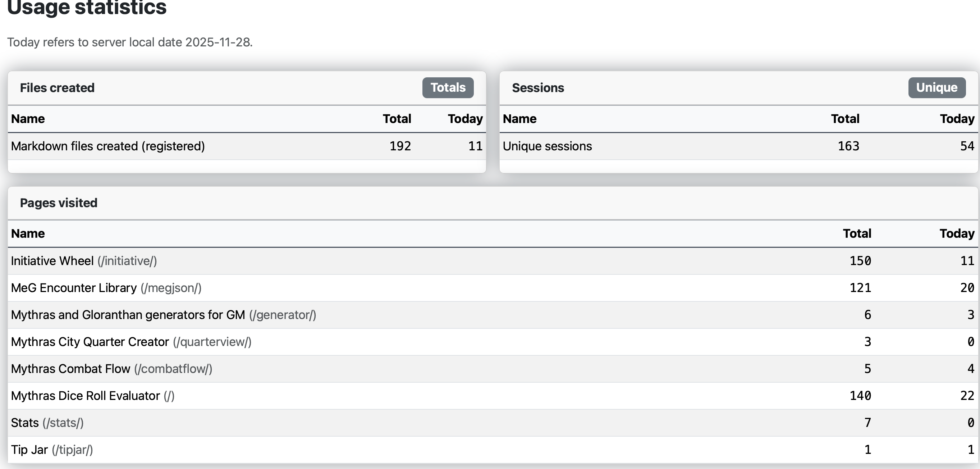Image resolution: width=980 pixels, height=469 pixels.
Task: Toggle the Unique button in Sessions
Action: [x=937, y=87]
